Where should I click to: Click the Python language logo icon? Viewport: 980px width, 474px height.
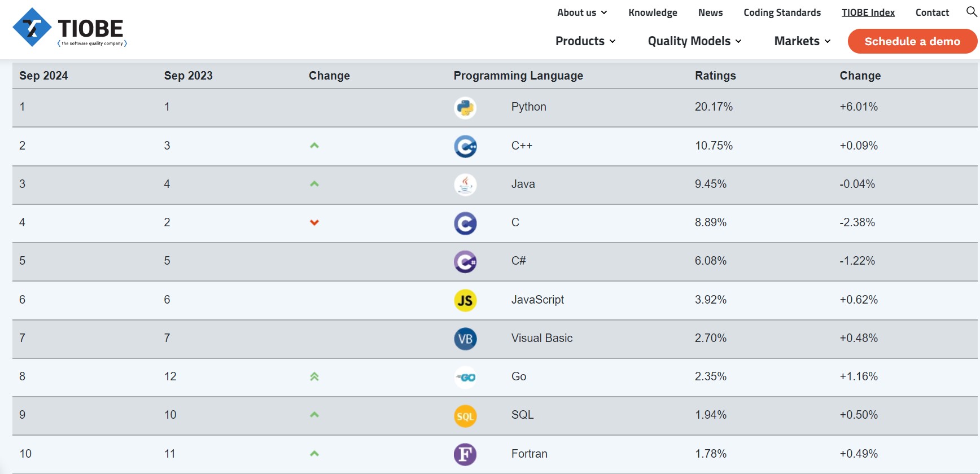465,108
